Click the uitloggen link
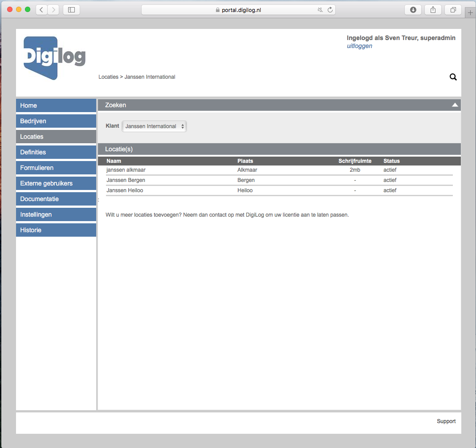The width and height of the screenshot is (476, 448). point(359,46)
